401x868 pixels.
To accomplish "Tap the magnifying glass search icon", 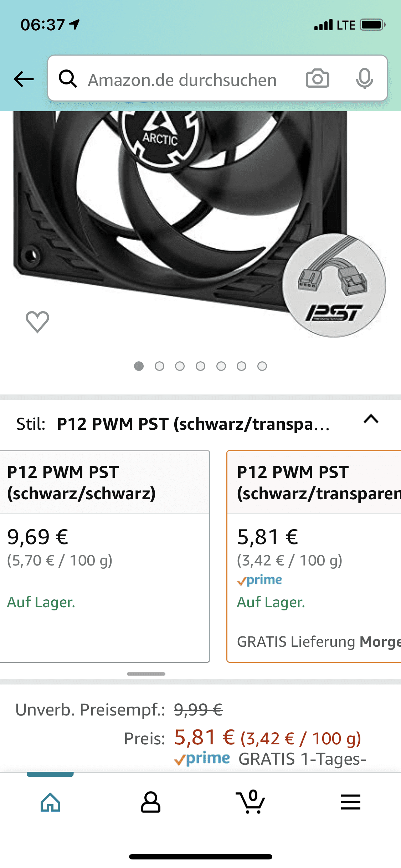I will [68, 78].
